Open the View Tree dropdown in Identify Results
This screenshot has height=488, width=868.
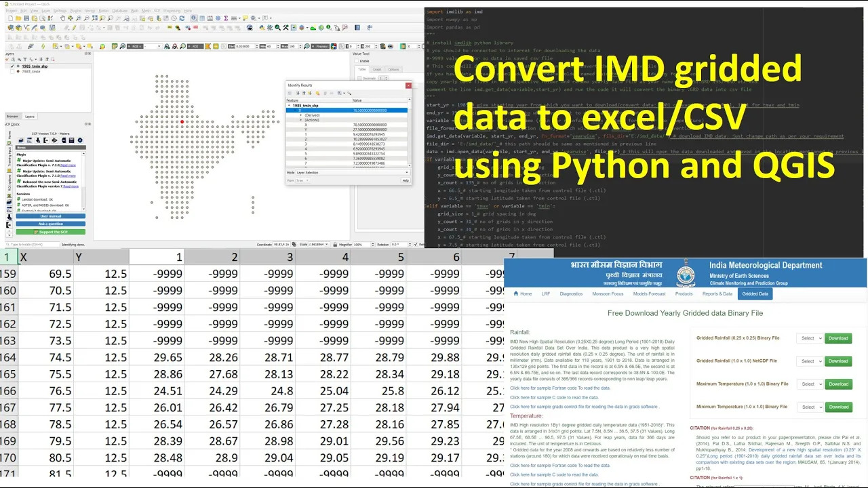click(x=303, y=180)
